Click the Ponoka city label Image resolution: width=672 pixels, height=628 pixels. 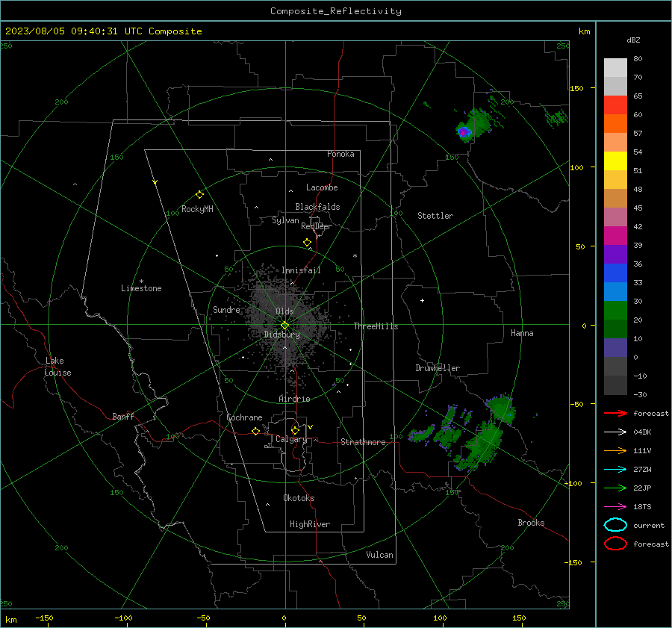tap(340, 154)
